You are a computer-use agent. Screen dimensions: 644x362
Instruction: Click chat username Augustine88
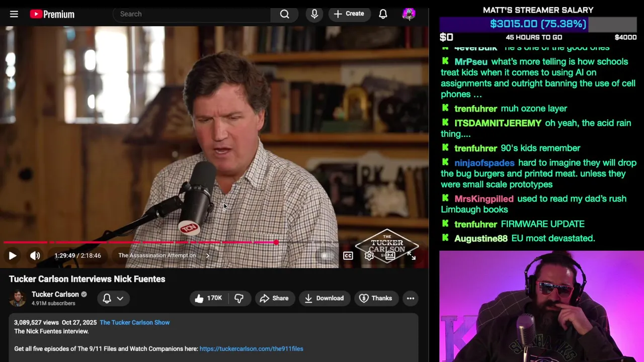pos(481,238)
